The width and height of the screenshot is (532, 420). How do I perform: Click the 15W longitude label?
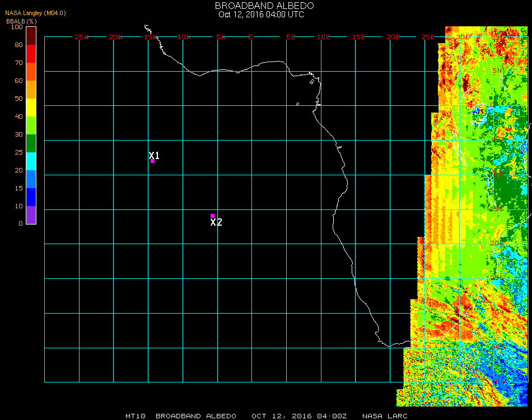pos(150,37)
